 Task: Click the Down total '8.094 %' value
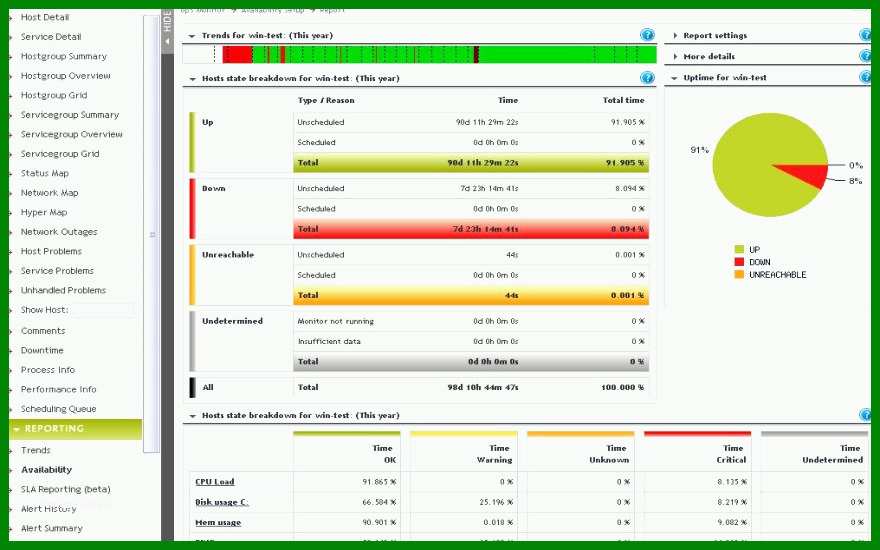pos(627,229)
